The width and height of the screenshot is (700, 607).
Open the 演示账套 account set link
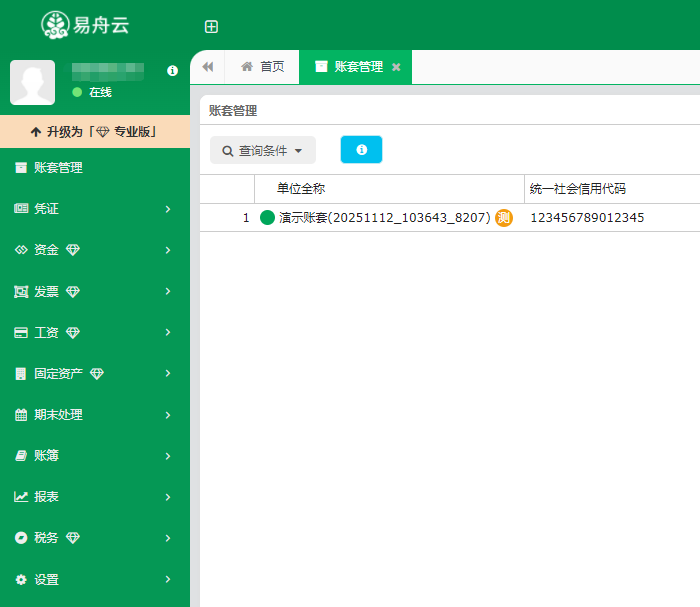[384, 218]
